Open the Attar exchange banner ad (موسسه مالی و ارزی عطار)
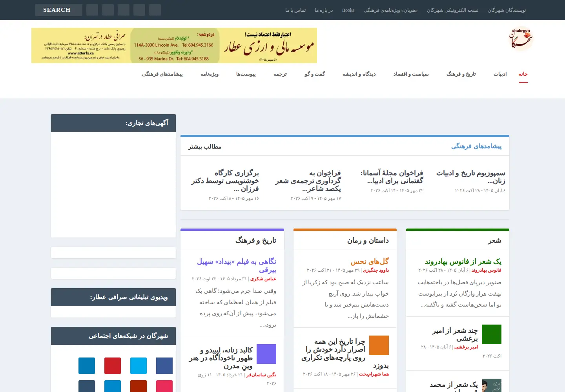 click(174, 45)
